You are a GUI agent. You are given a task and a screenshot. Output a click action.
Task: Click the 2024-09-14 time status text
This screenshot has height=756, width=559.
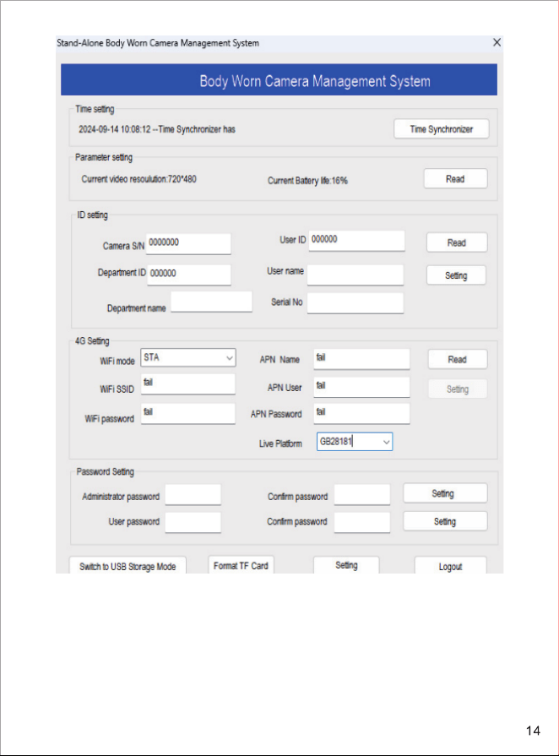coord(157,129)
